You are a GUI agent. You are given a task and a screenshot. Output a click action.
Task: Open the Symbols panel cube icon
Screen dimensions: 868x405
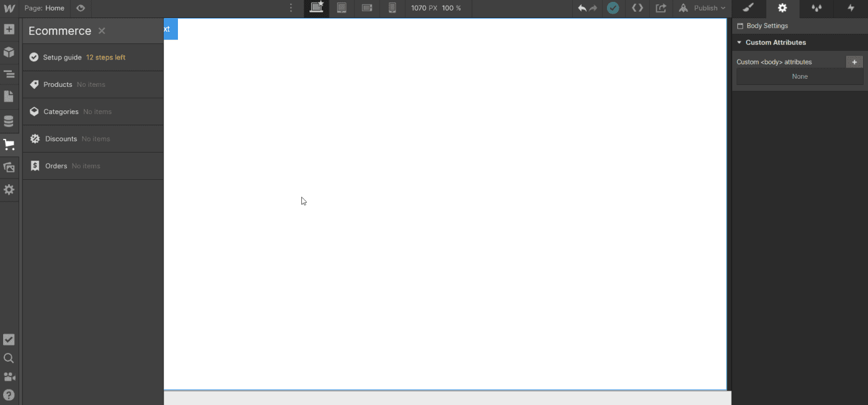[9, 52]
